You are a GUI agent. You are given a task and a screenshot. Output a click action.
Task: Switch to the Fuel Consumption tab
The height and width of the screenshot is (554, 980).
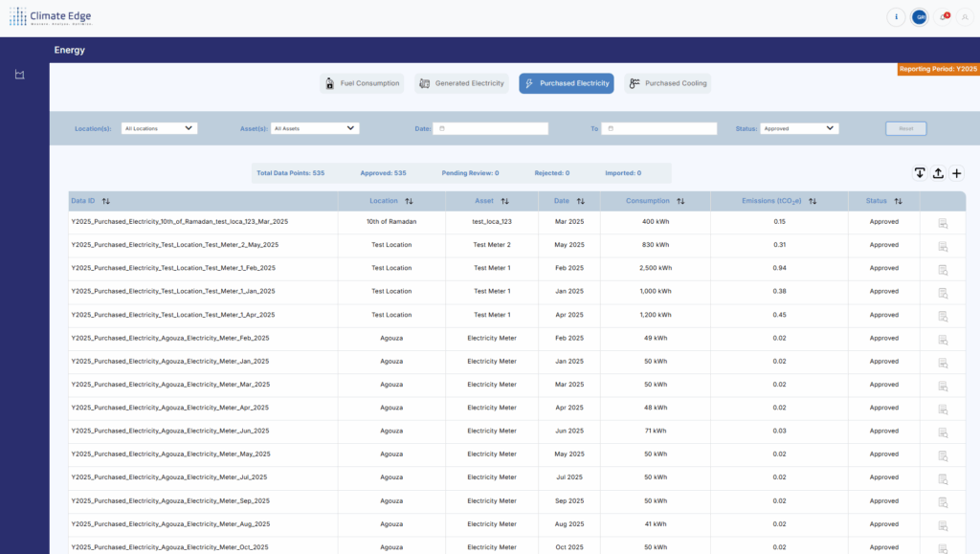tap(361, 83)
